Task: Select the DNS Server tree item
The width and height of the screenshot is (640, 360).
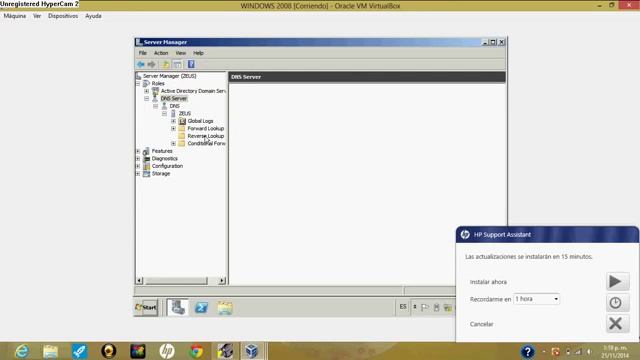Action: (x=173, y=99)
